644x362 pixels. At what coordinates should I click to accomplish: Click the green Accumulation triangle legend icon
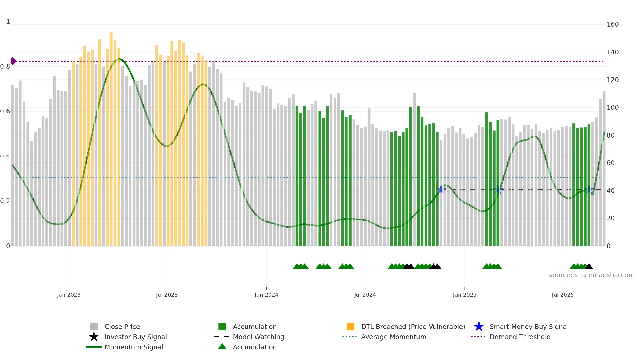(x=222, y=346)
